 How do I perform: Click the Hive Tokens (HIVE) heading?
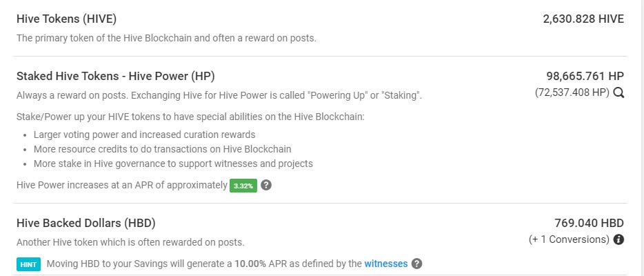[66, 19]
